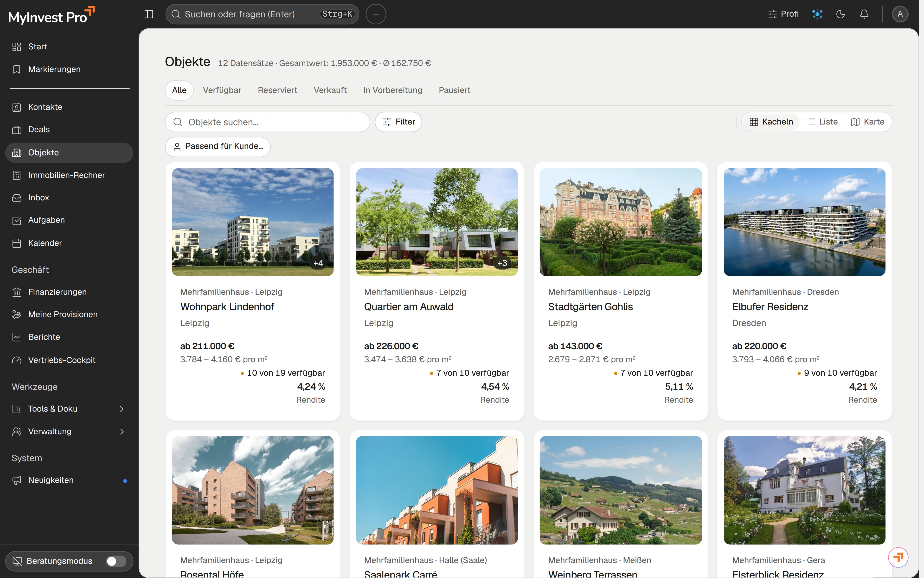Switch to Reserviert tab

pos(278,90)
